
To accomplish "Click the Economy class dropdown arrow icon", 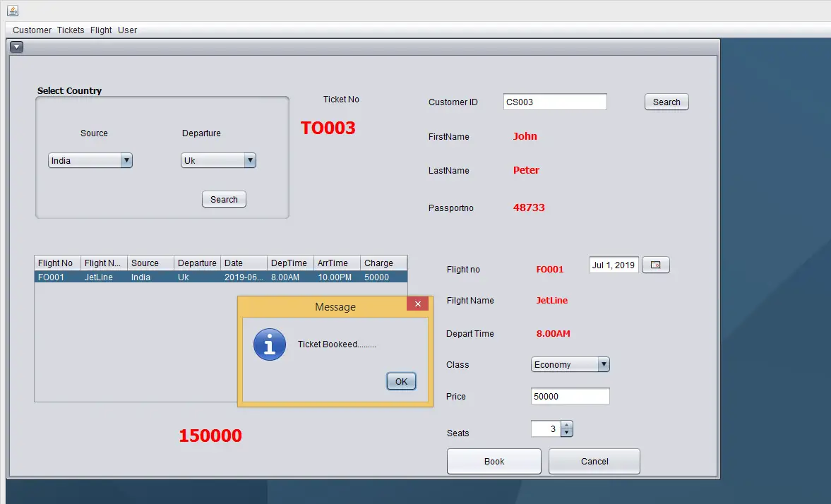I will point(604,364).
